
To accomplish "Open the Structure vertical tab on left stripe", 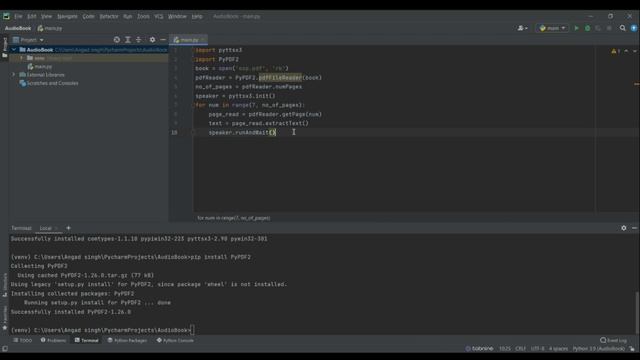I will coord(4,285).
